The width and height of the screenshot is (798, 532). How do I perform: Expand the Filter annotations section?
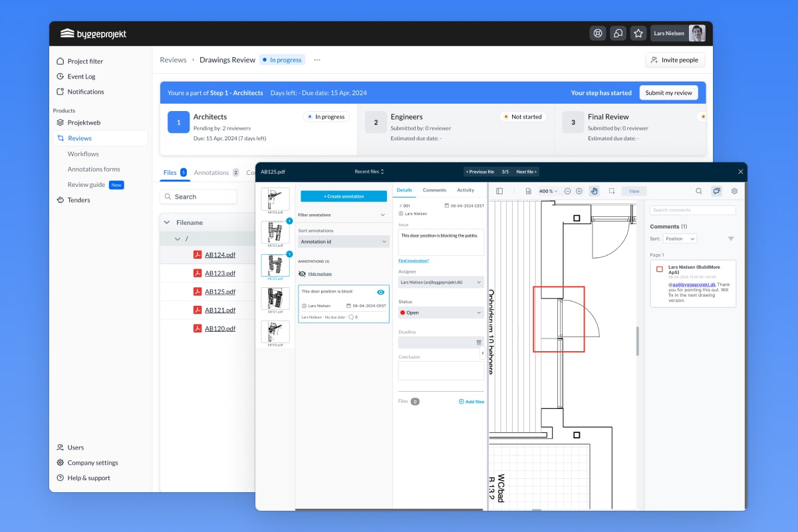(343, 215)
